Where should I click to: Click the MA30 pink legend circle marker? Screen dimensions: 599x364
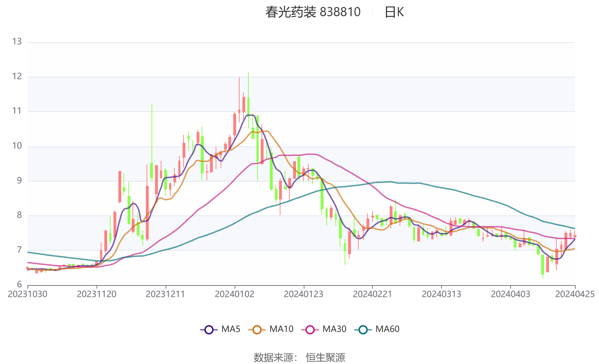(x=310, y=330)
